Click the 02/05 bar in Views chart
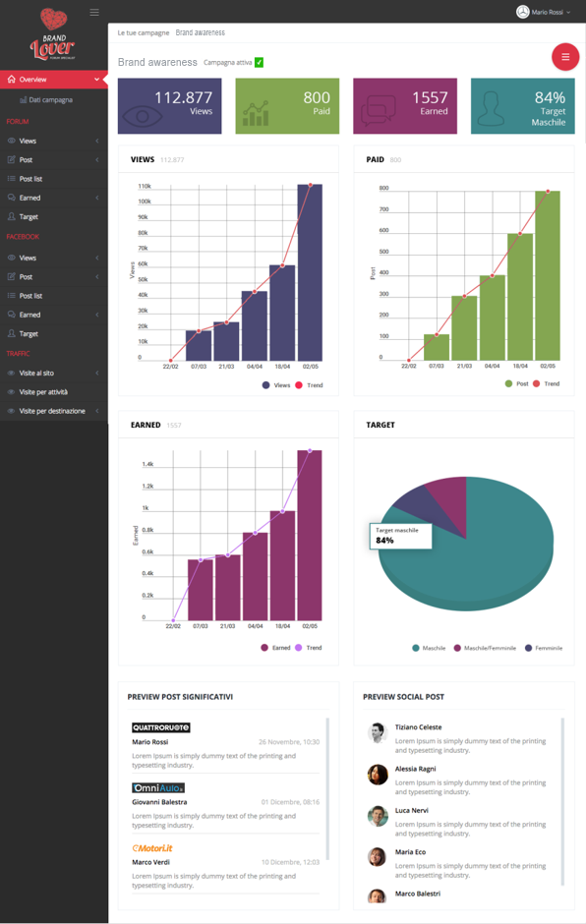The image size is (586, 924). (x=310, y=272)
